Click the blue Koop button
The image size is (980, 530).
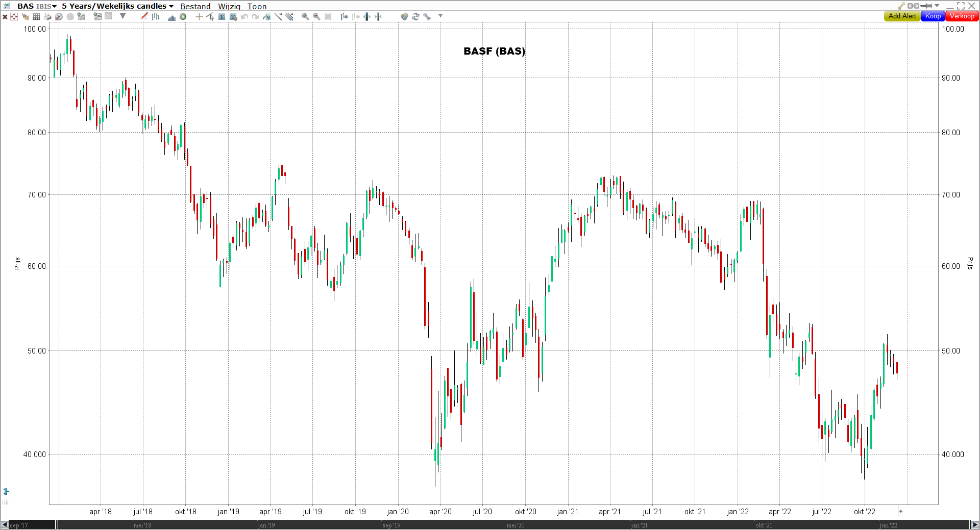point(933,16)
